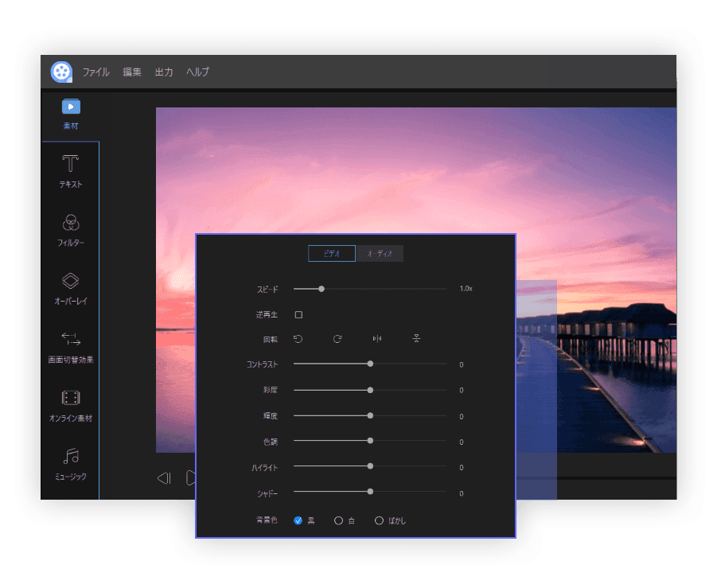This screenshot has height=588, width=717.
Task: Open the ファイル menu
Action: (x=95, y=72)
